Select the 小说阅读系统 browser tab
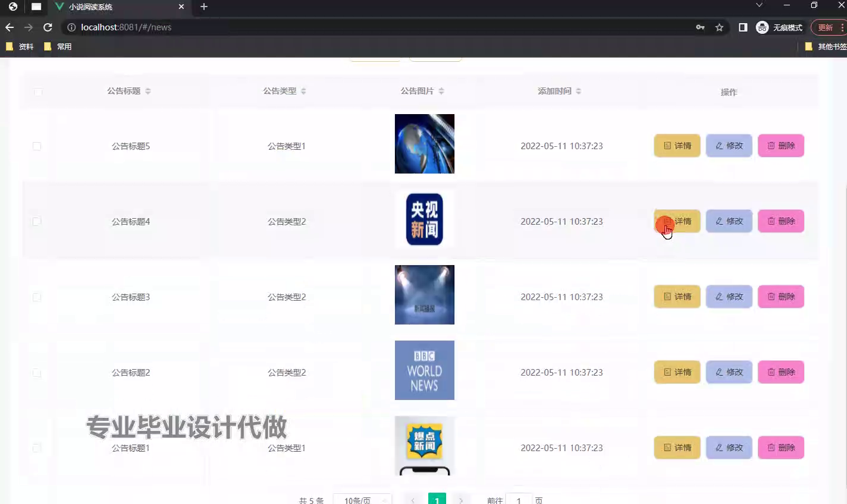Image resolution: width=847 pixels, height=504 pixels. click(119, 7)
